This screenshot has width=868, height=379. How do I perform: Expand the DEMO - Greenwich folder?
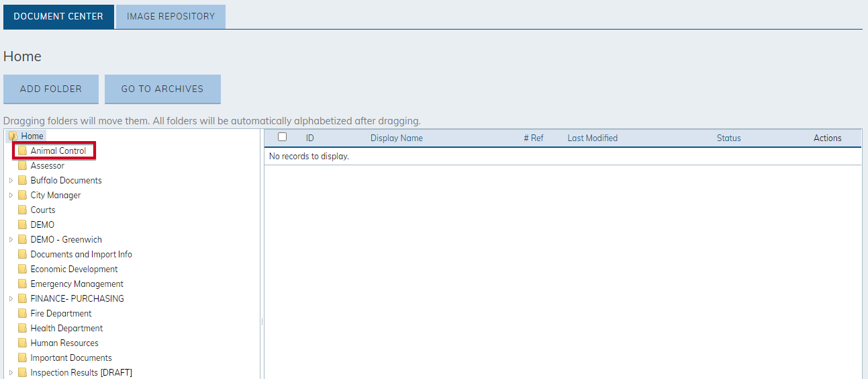[11, 240]
